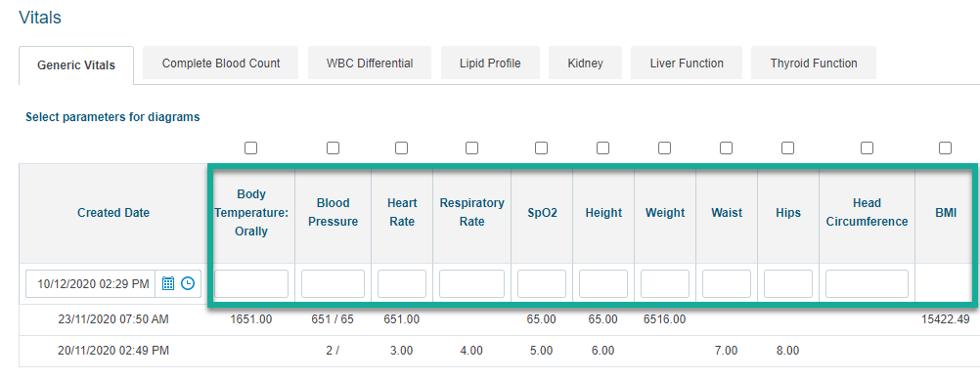Enable the Heart Rate diagram checkbox
This screenshot has height=379, width=980.
coord(402,147)
